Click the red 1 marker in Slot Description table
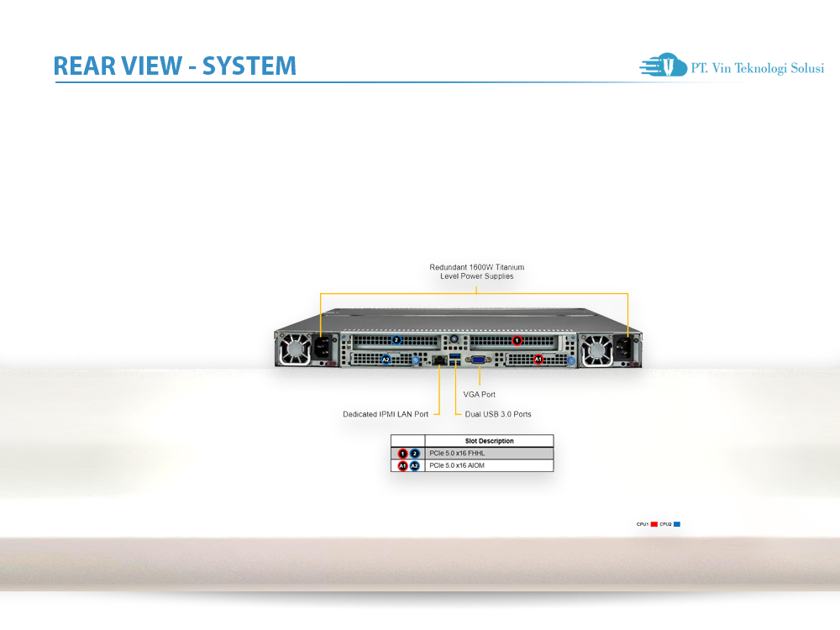Image resolution: width=840 pixels, height=630 pixels. tap(403, 454)
